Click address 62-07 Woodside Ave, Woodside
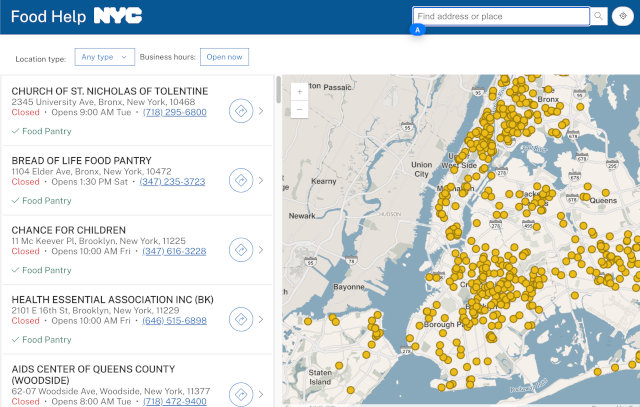Image resolution: width=640 pixels, height=407 pixels. point(111,391)
